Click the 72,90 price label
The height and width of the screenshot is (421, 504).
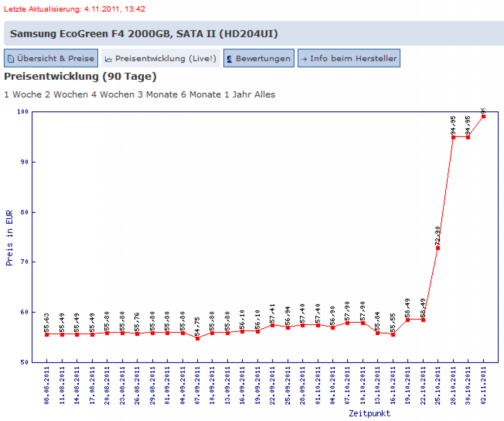coord(438,236)
